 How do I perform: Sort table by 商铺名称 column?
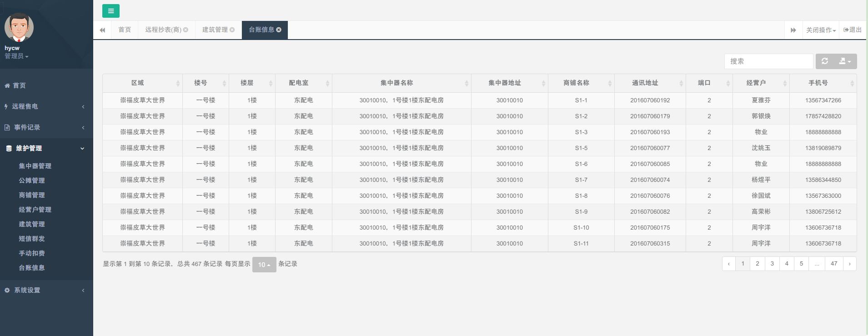tap(581, 83)
